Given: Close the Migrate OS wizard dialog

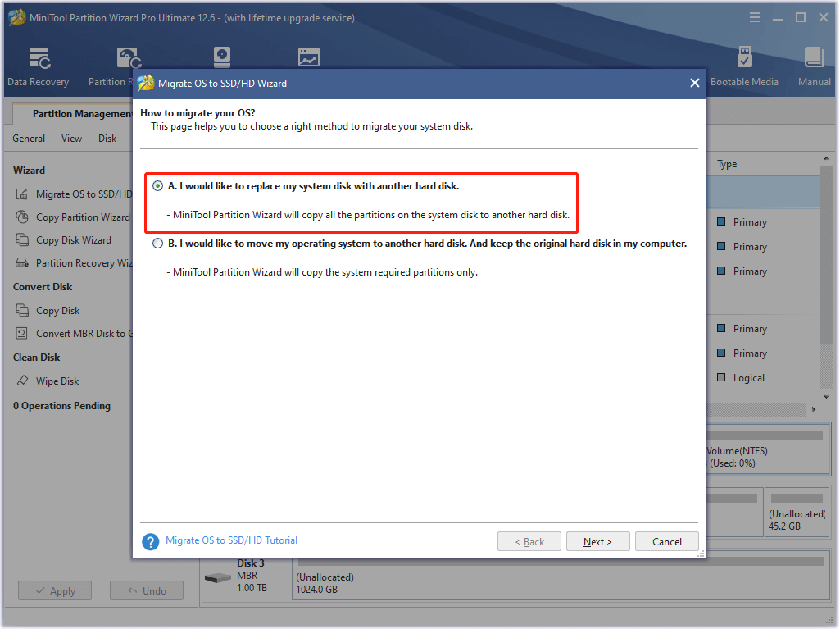Looking at the screenshot, I should (694, 83).
